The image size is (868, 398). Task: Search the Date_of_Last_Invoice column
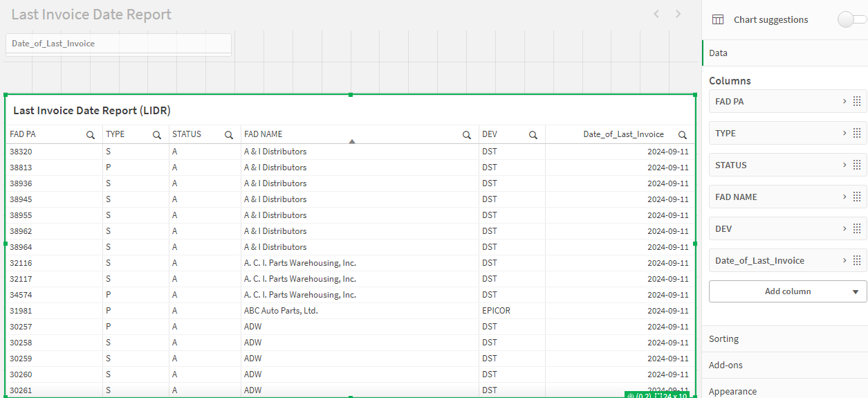coord(683,135)
